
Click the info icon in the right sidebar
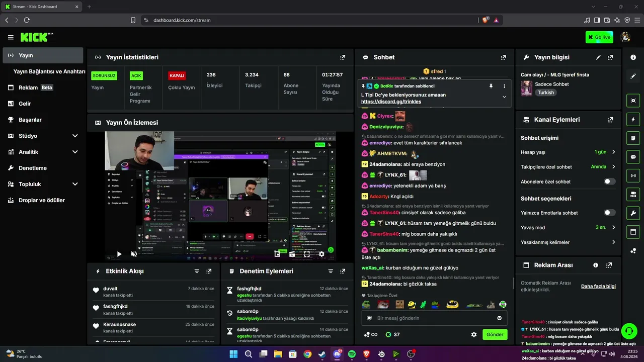coord(633,57)
